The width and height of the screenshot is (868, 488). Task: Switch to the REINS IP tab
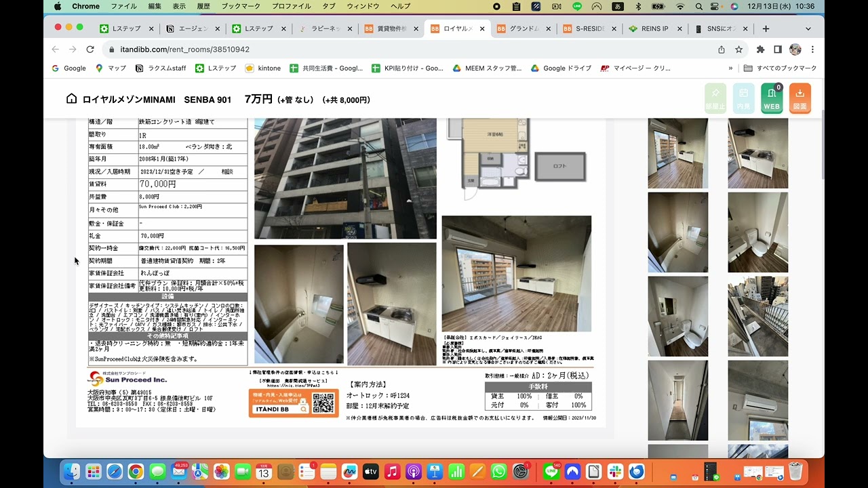coord(656,28)
